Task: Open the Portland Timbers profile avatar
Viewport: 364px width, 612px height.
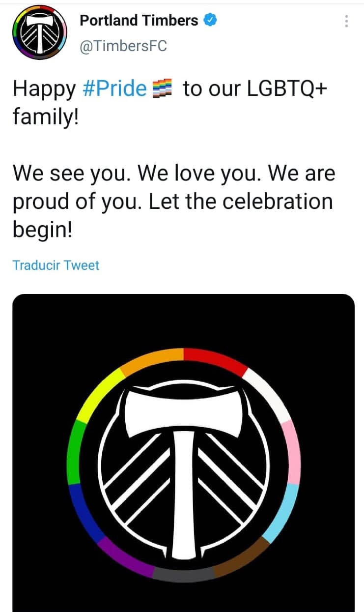Action: [39, 33]
